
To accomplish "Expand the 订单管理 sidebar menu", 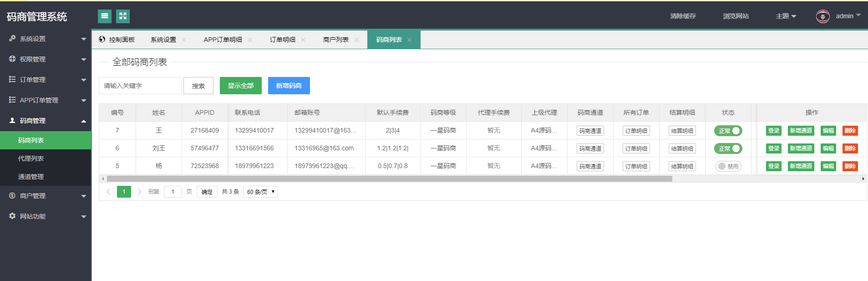I will point(46,80).
